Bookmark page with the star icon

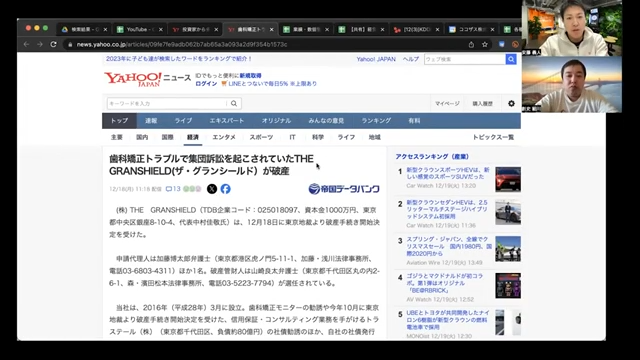pos(485,44)
